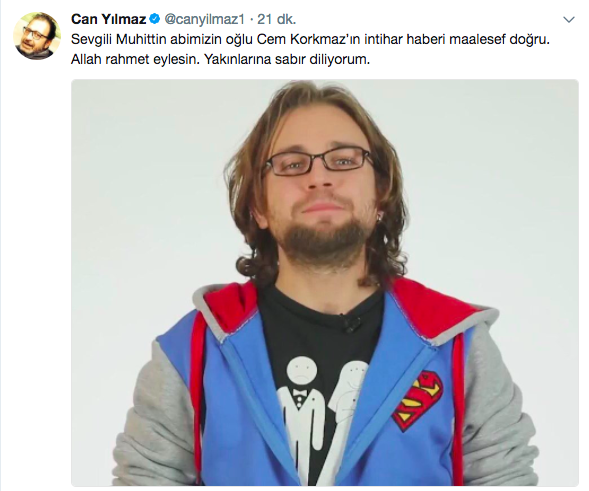Open the tweet options chevron menu
This screenshot has height=491, width=589.
pyautogui.click(x=569, y=20)
